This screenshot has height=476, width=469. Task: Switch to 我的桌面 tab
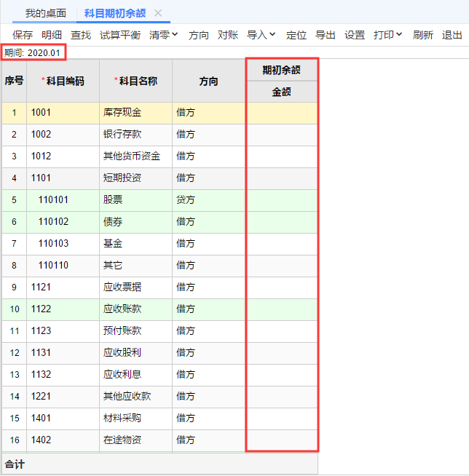46,13
